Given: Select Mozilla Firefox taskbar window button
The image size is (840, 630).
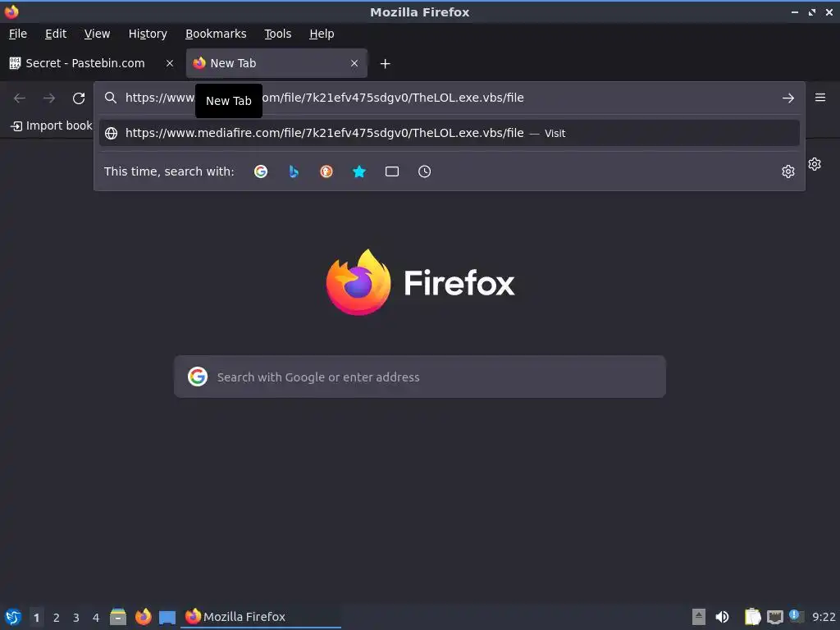Looking at the screenshot, I should pyautogui.click(x=260, y=617).
